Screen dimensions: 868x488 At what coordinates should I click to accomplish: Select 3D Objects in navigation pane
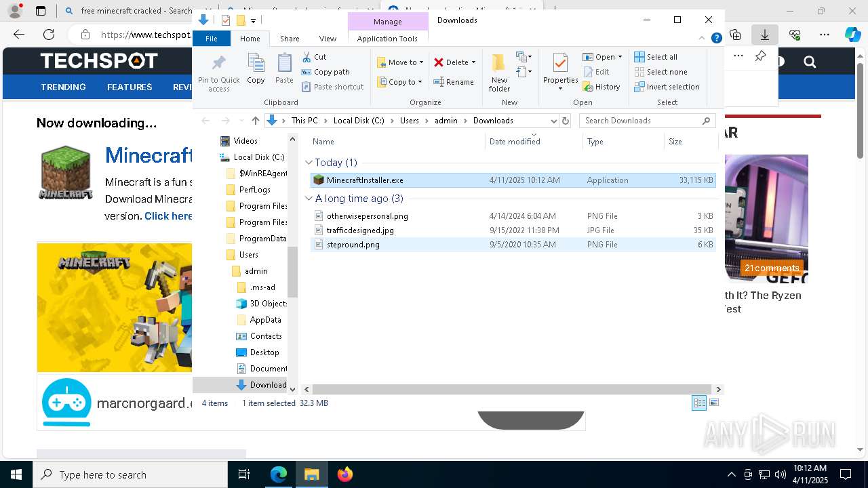point(262,304)
